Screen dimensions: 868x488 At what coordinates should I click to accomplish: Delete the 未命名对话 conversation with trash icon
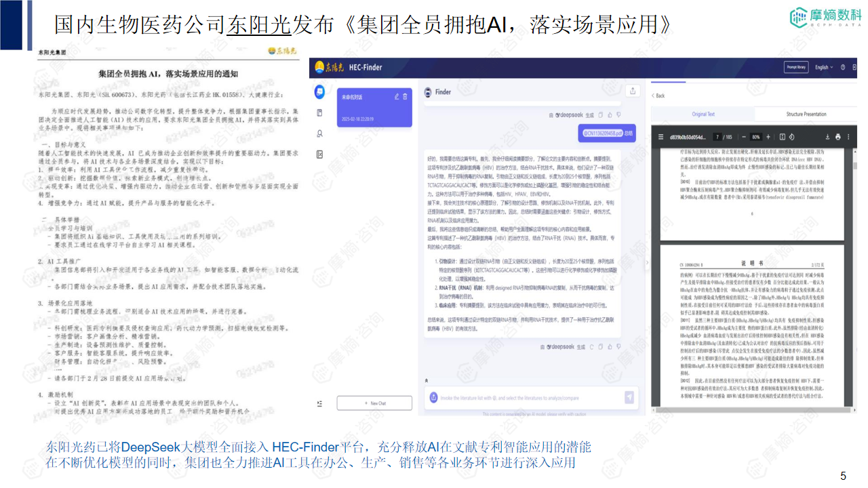click(x=405, y=97)
